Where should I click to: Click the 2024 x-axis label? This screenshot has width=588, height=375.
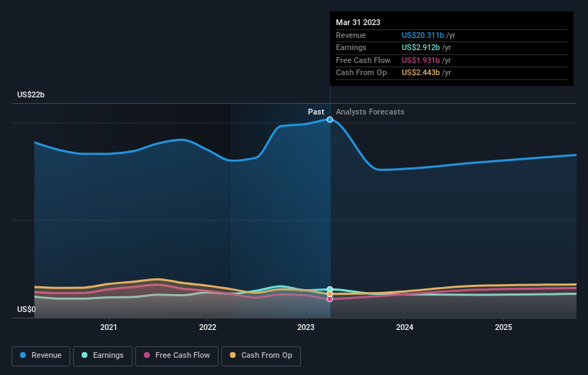click(x=405, y=328)
